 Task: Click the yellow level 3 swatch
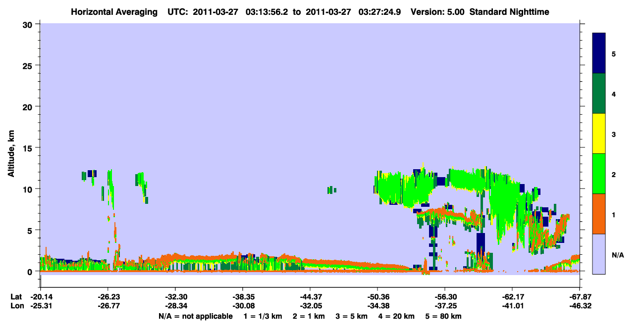point(599,134)
